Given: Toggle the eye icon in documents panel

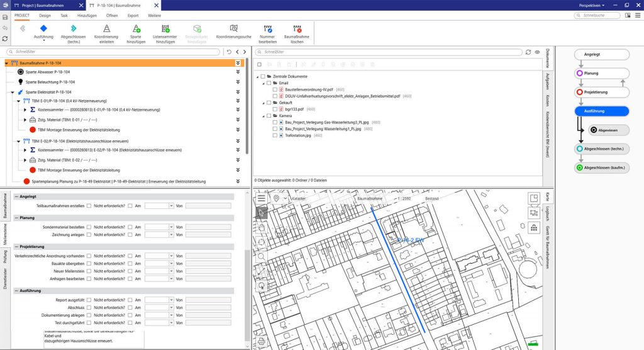Looking at the screenshot, I should [538, 52].
